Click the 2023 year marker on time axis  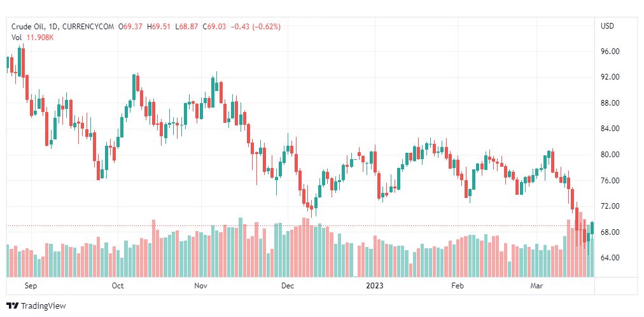374,286
